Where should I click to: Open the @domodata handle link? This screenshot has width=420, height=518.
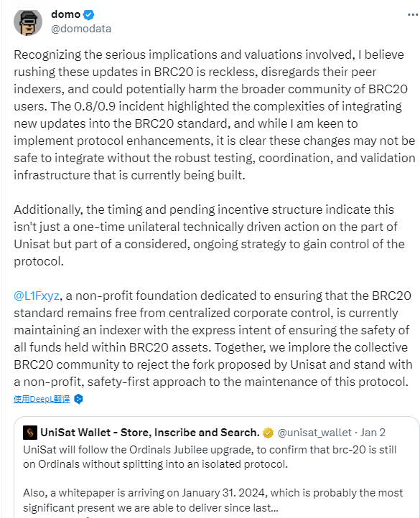81,29
